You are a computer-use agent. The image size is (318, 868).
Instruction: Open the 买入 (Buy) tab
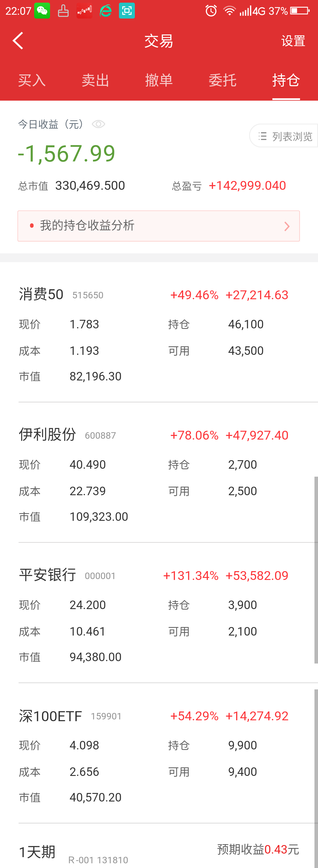[x=32, y=81]
